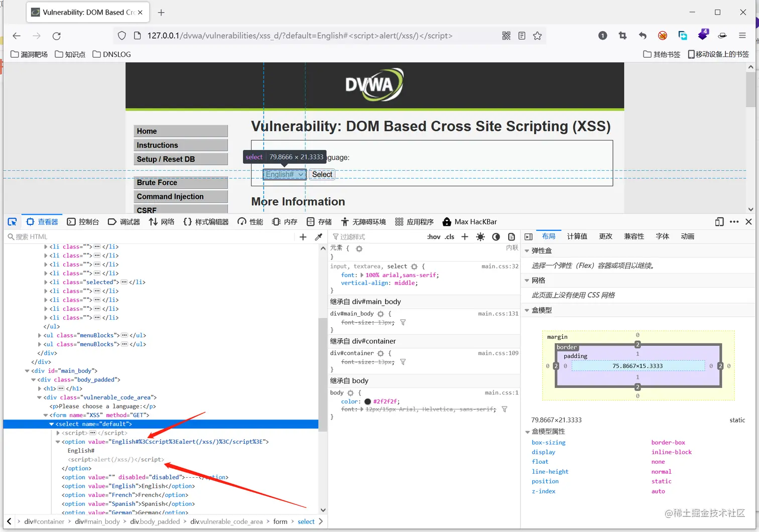Switch to 更改 changes tab

click(x=605, y=236)
